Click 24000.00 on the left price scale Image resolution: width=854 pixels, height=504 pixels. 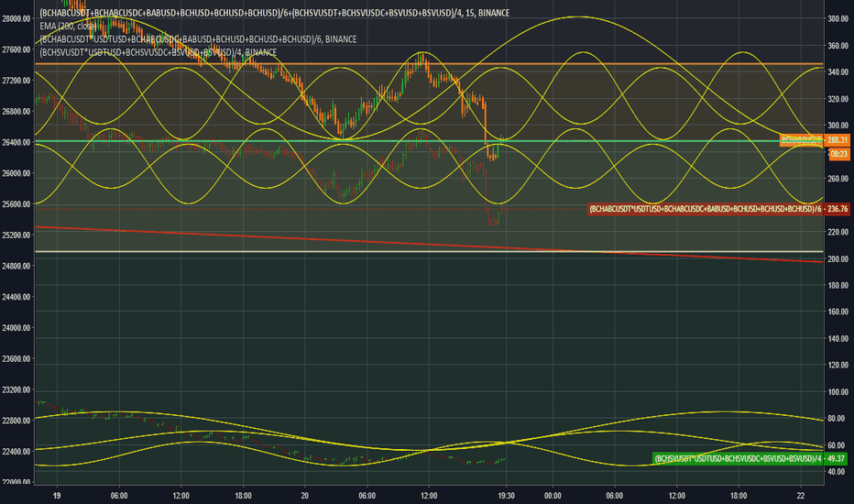pos(16,328)
